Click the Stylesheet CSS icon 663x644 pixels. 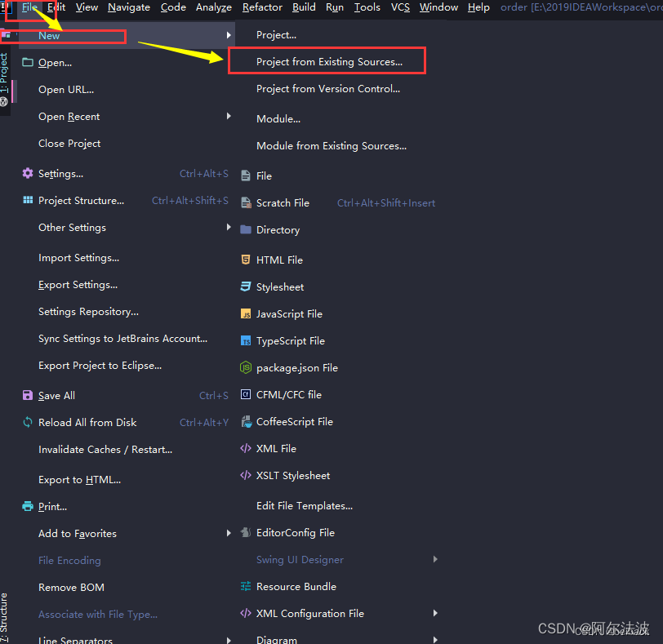coord(246,286)
